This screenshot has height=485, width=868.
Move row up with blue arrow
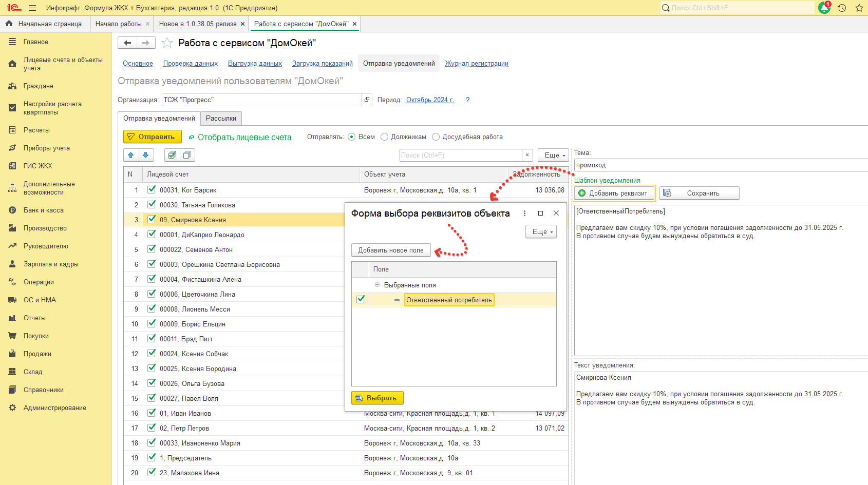(131, 155)
